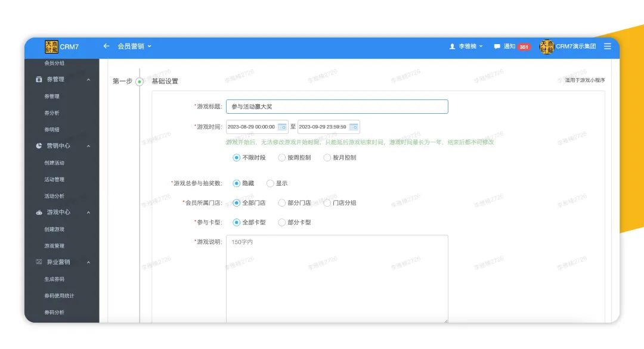Select 显示 for total lottery count
The image size is (644, 349).
click(x=270, y=183)
